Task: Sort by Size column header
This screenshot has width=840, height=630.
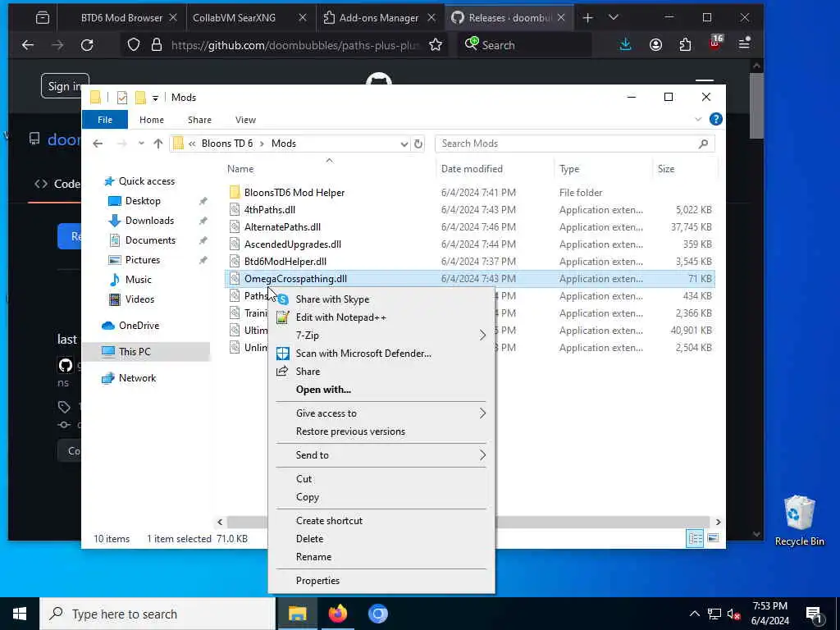Action: tap(666, 169)
